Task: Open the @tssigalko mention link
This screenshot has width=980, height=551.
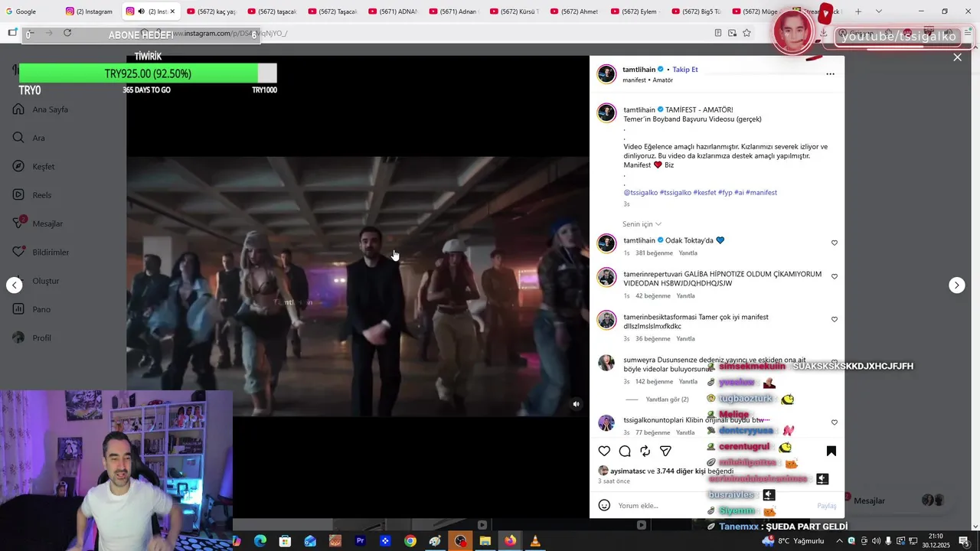Action: 641,193
